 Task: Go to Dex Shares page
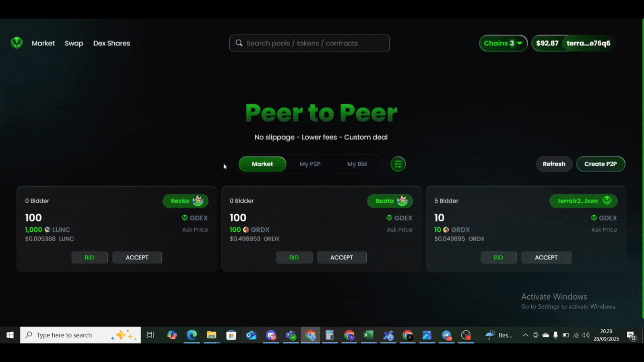point(111,43)
